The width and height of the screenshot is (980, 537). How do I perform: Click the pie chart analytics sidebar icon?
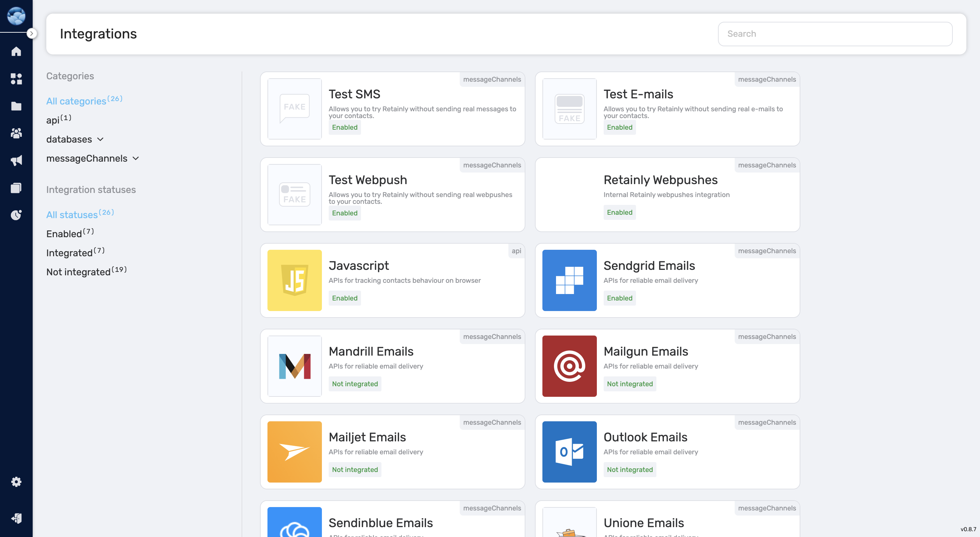(16, 215)
